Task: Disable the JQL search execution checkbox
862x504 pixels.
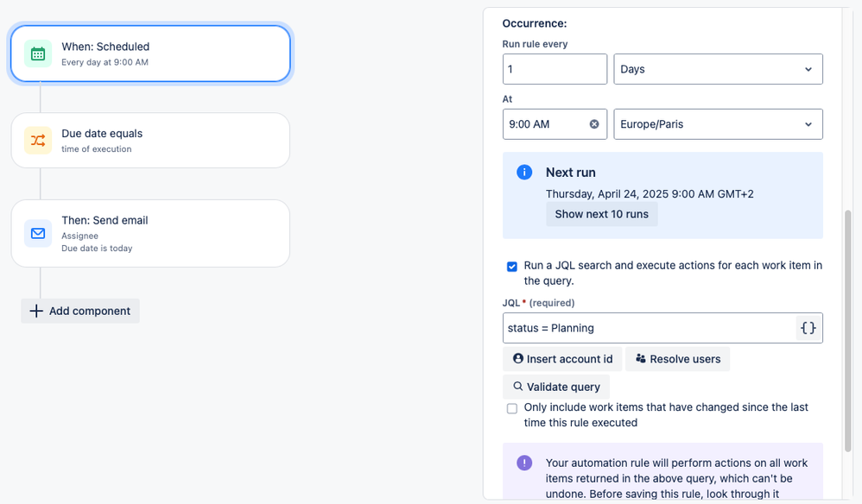Action: 512,267
